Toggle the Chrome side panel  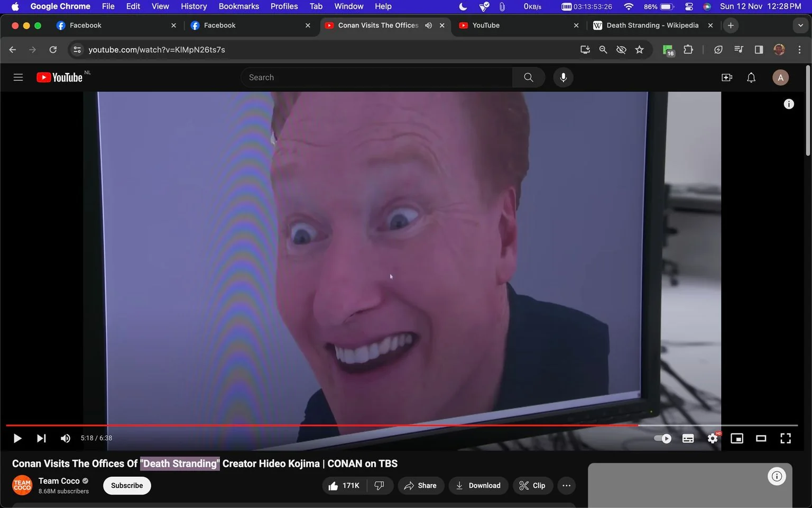coord(759,50)
